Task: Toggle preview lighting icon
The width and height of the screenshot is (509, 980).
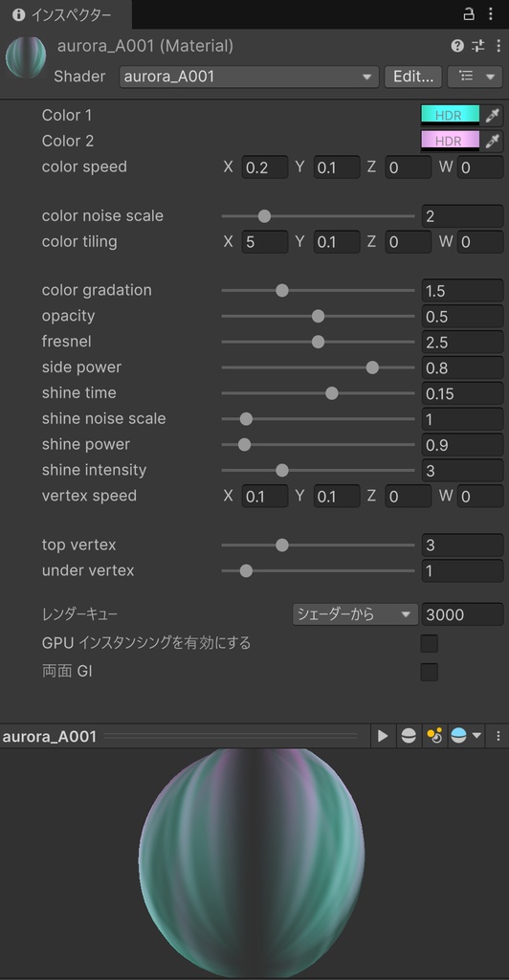Action: (434, 736)
